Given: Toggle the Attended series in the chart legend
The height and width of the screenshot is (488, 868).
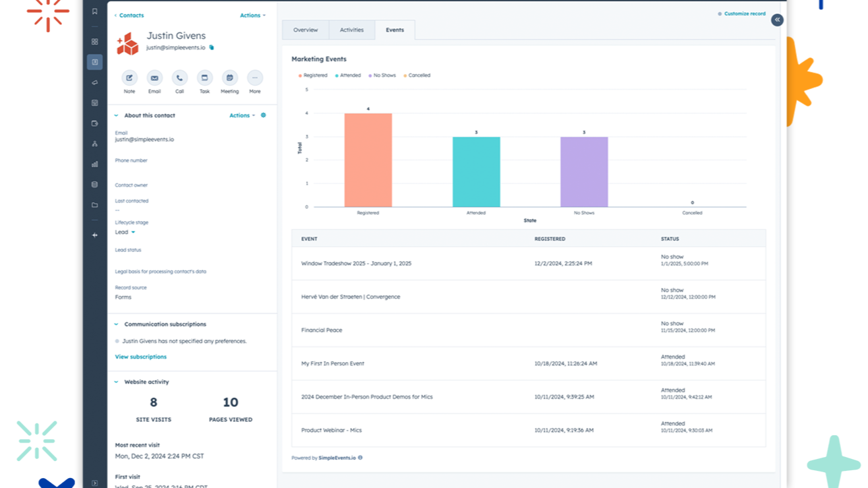Looking at the screenshot, I should point(348,75).
